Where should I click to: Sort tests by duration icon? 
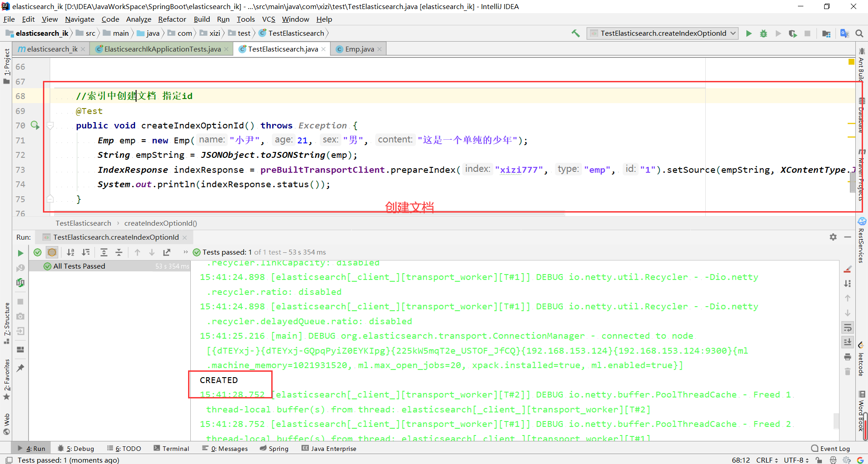[85, 252]
